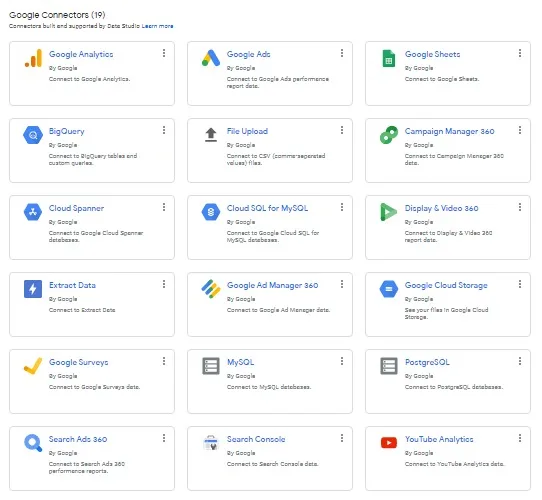
Task: Choose the MySQL connector card
Action: 270,381
